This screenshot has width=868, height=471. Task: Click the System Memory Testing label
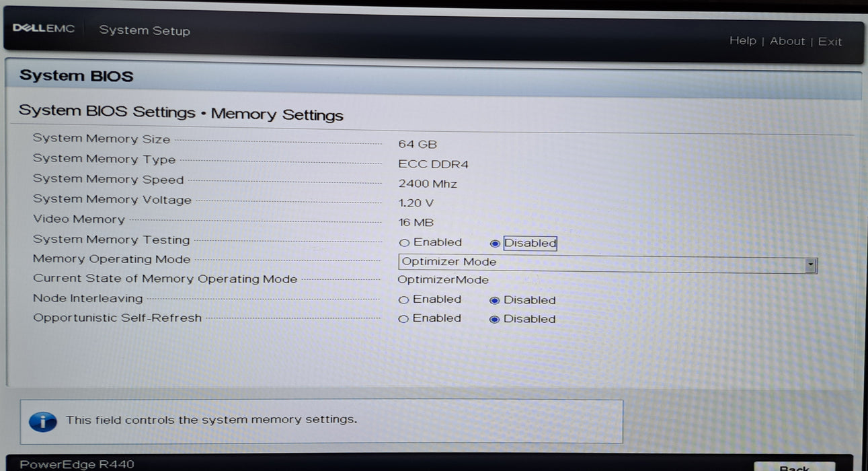point(112,240)
